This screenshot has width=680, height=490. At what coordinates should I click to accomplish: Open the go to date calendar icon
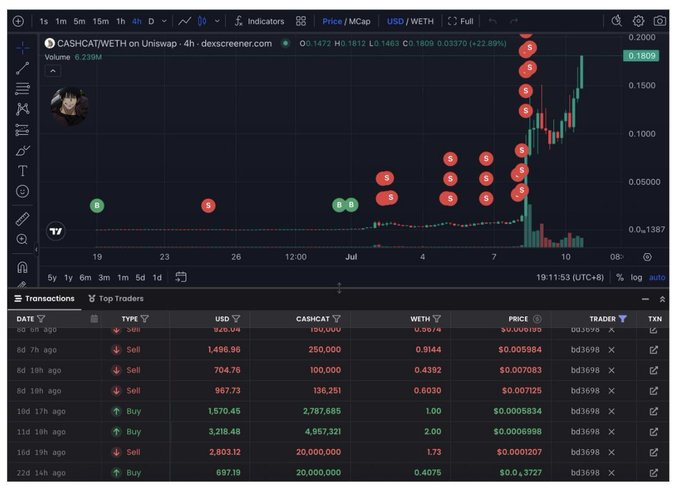[181, 277]
